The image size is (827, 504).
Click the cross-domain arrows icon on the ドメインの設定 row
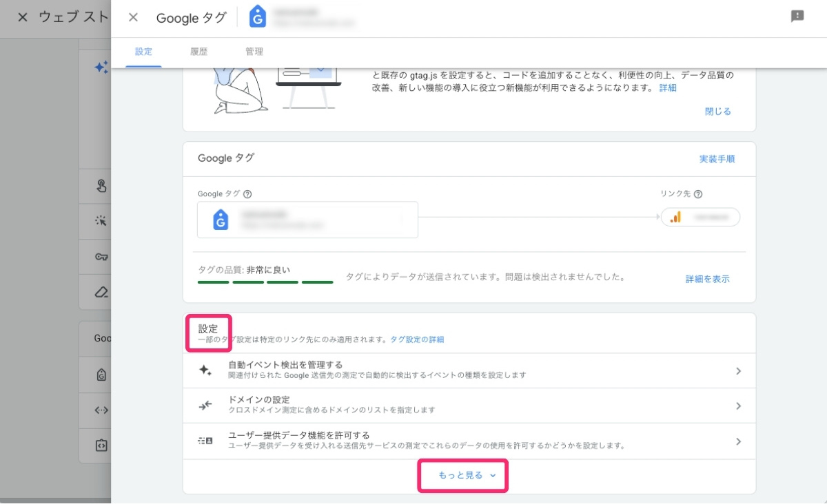[x=203, y=406]
